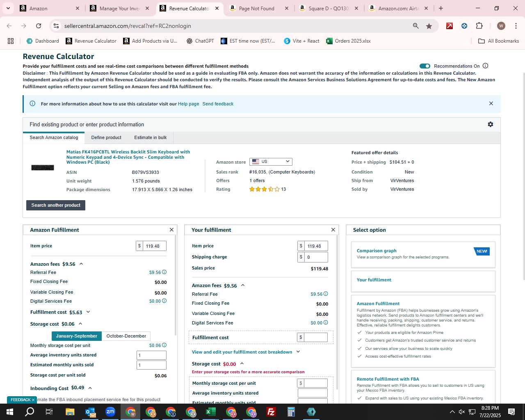Open Windows Start menu

[x=10, y=412]
